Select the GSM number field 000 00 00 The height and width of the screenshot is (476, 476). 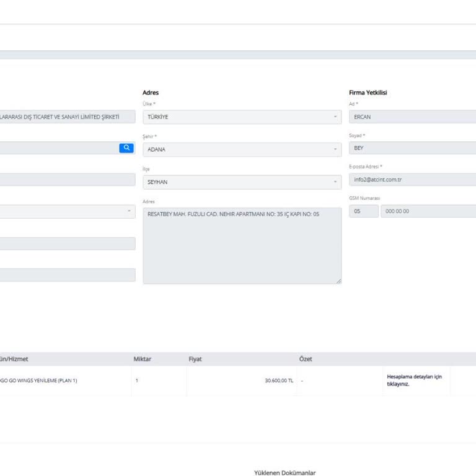point(428,211)
